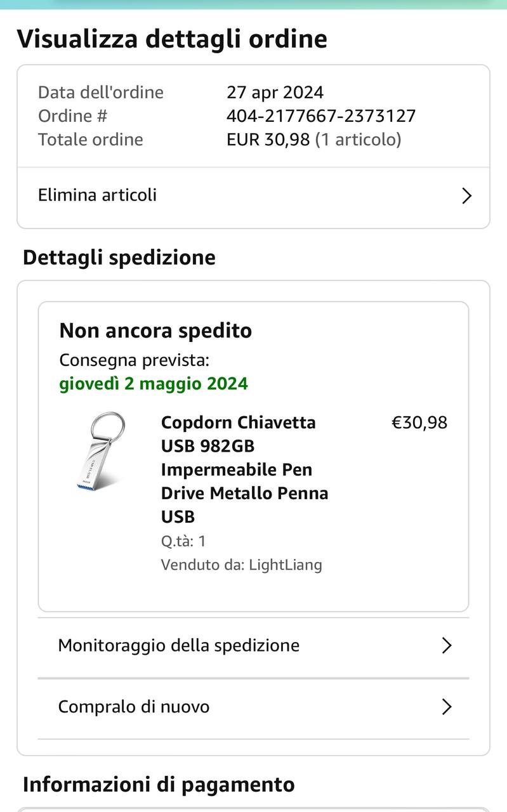507x812 pixels.
Task: Click the order number 404-2177667-2373127
Action: (320, 116)
